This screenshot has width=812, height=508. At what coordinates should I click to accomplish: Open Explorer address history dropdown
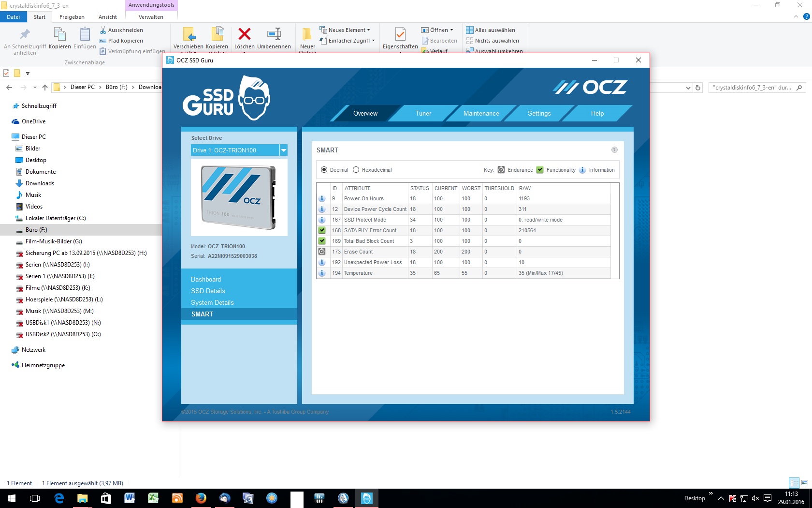point(688,88)
